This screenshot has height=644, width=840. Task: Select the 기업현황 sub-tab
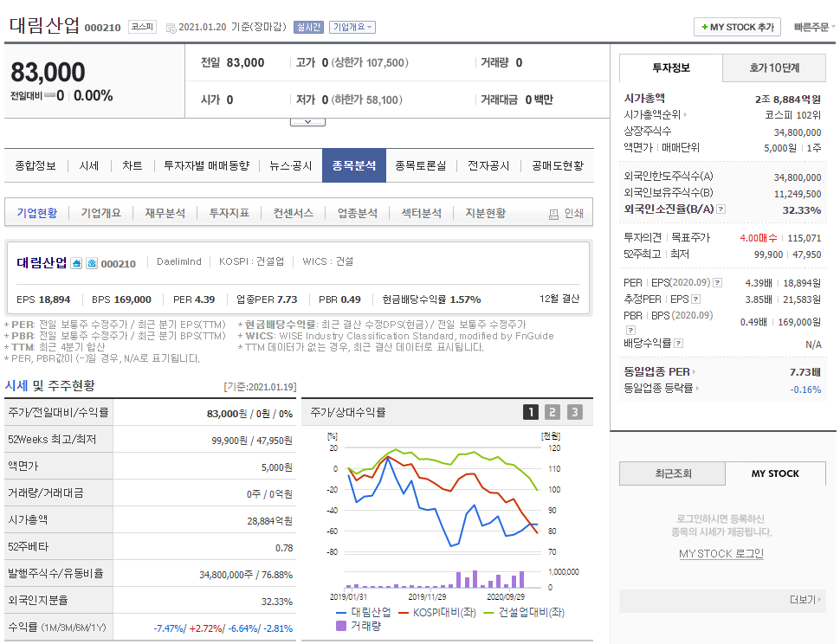coord(37,213)
